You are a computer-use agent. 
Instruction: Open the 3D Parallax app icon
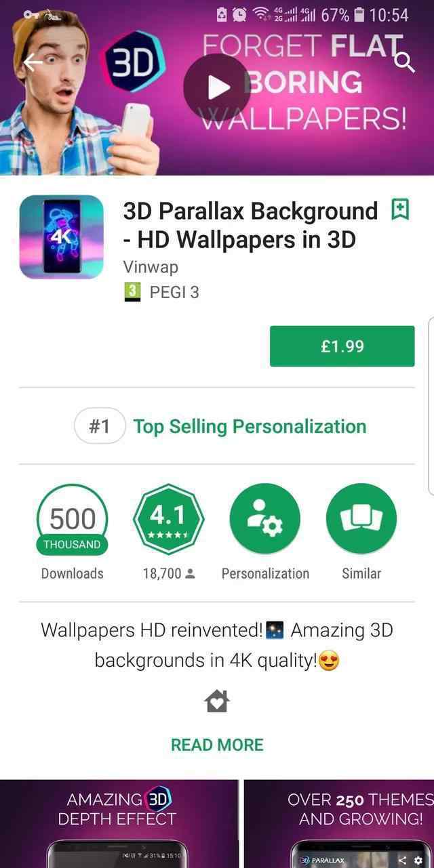[61, 237]
